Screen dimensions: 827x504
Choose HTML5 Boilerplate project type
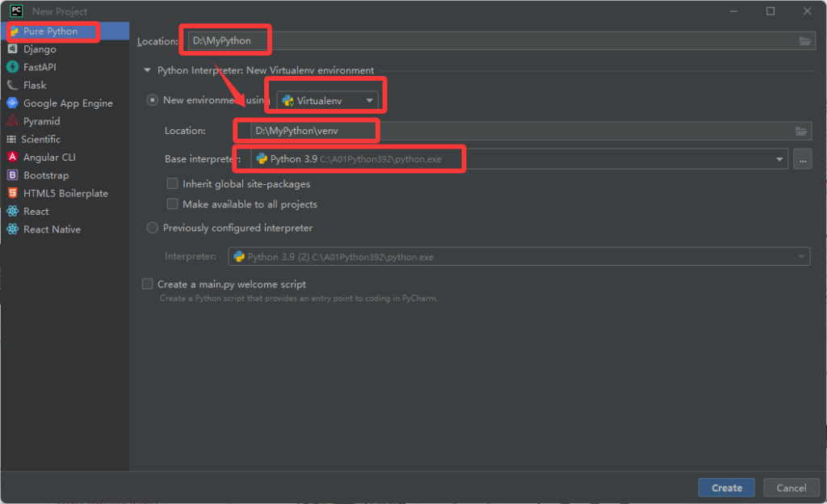[65, 194]
